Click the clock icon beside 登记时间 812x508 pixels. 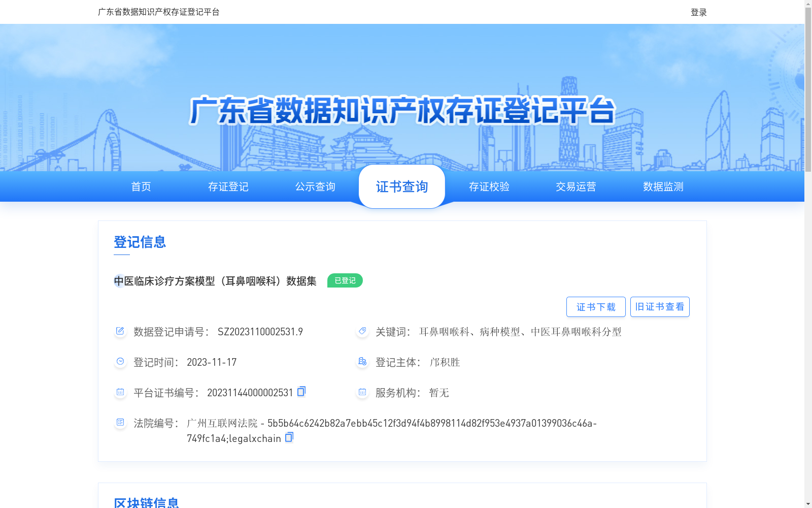(120, 362)
